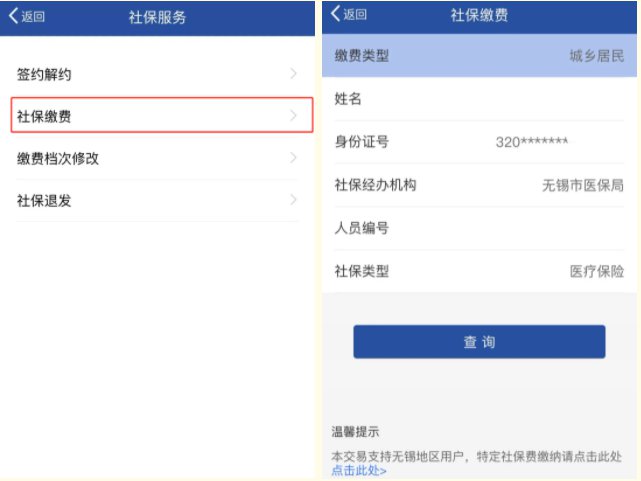Open 缴费档次修改 entry
The width and height of the screenshot is (641, 481).
pos(157,158)
